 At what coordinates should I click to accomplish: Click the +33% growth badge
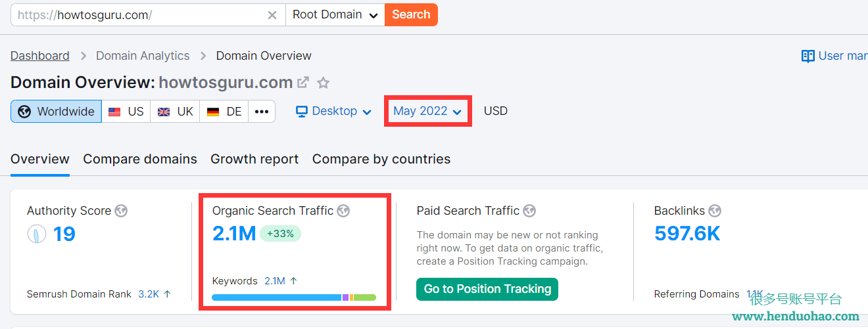280,233
